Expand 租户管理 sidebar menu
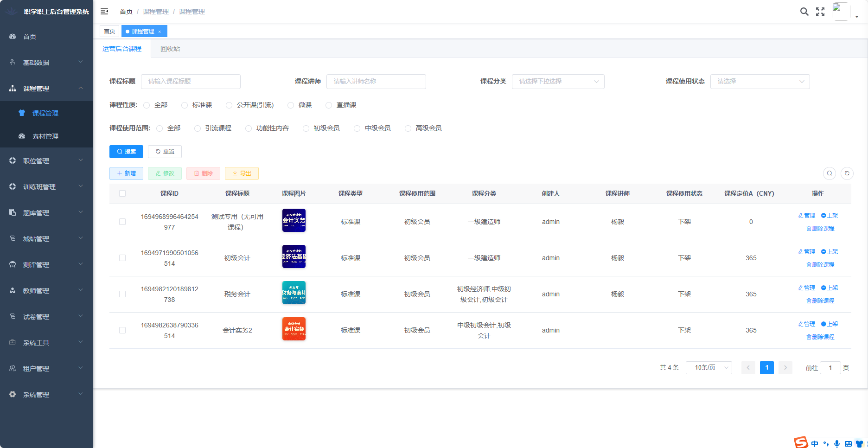 click(46, 368)
